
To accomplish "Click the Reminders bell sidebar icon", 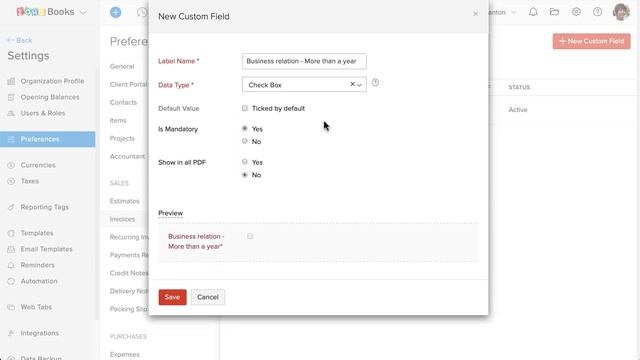I will tap(11, 265).
